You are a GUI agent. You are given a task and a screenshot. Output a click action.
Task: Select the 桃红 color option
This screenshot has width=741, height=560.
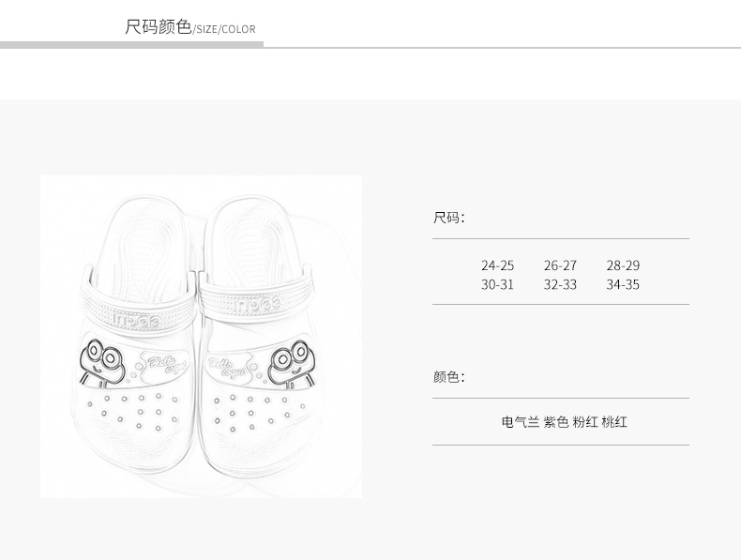point(614,422)
